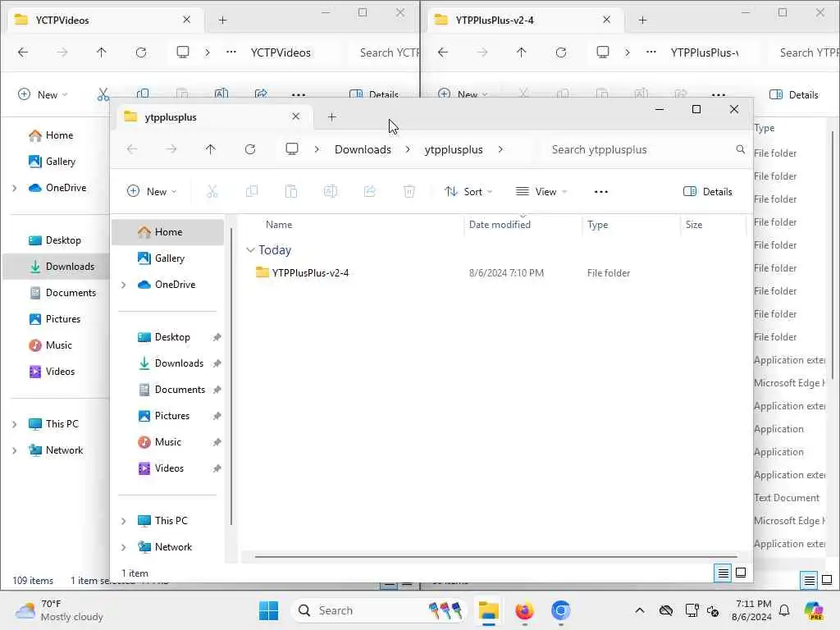
Task: Click the Paste icon in ytpplusplus toolbar
Action: click(x=291, y=191)
